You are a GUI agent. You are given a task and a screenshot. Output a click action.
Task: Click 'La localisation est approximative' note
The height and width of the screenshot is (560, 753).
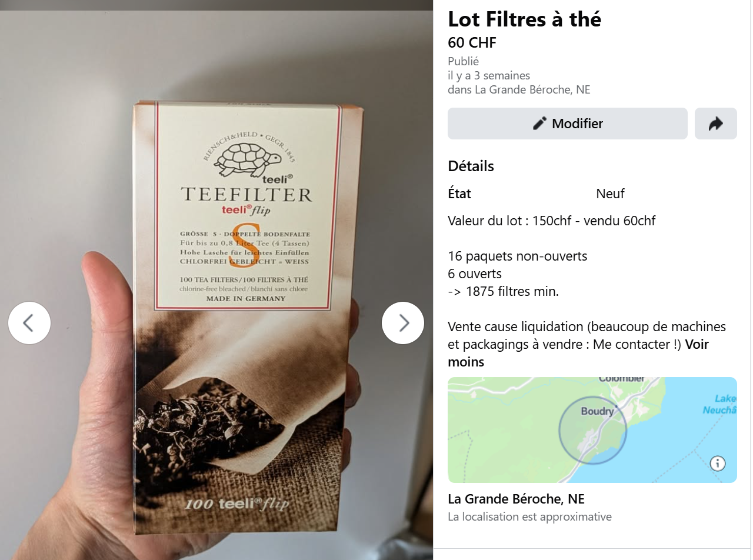point(529,517)
